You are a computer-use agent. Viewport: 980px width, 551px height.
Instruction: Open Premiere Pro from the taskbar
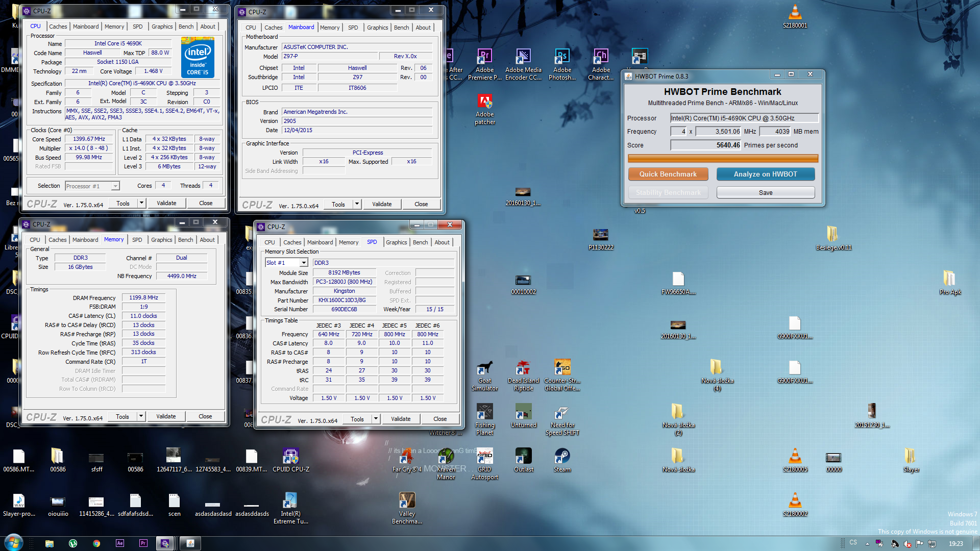coord(143,543)
